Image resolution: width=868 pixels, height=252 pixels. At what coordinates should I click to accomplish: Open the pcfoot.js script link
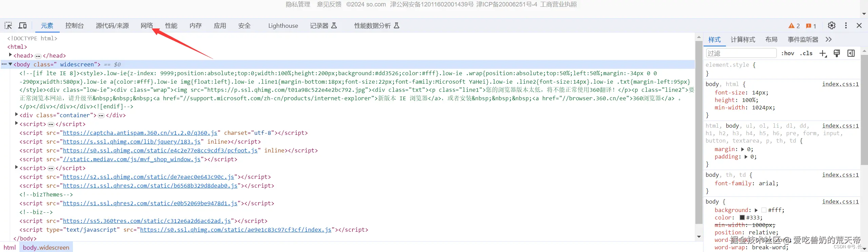160,150
